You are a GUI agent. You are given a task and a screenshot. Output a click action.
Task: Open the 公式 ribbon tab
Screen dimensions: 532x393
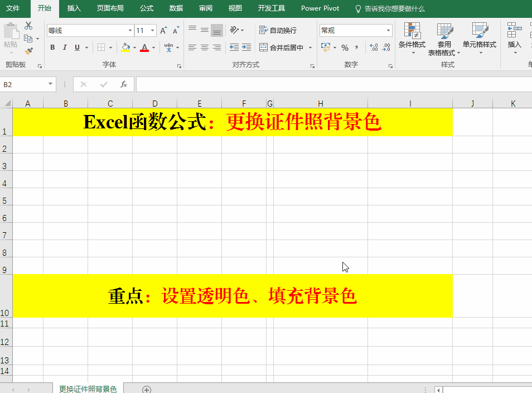pyautogui.click(x=147, y=8)
